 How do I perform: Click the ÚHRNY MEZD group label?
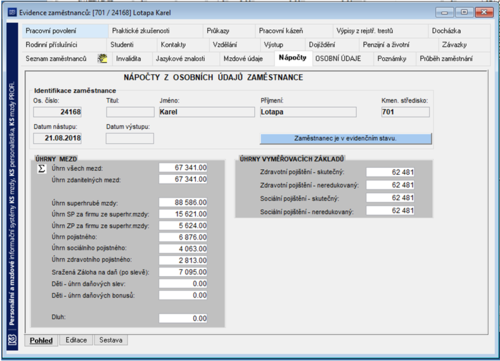click(x=56, y=159)
